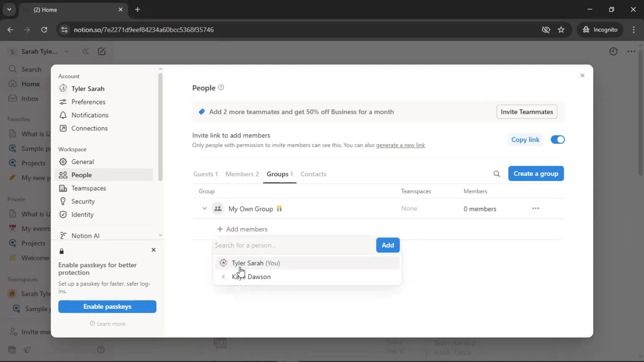Open the My Own Group more options
The width and height of the screenshot is (644, 362).
pyautogui.click(x=536, y=208)
